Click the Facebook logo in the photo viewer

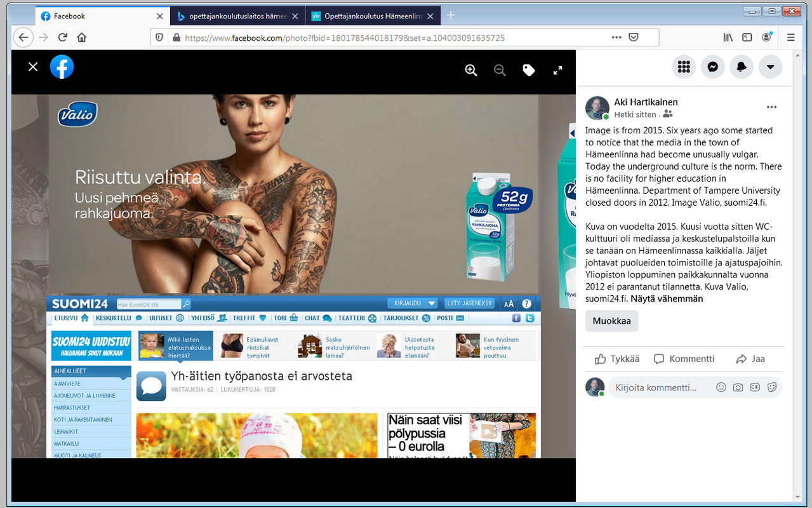pos(62,67)
